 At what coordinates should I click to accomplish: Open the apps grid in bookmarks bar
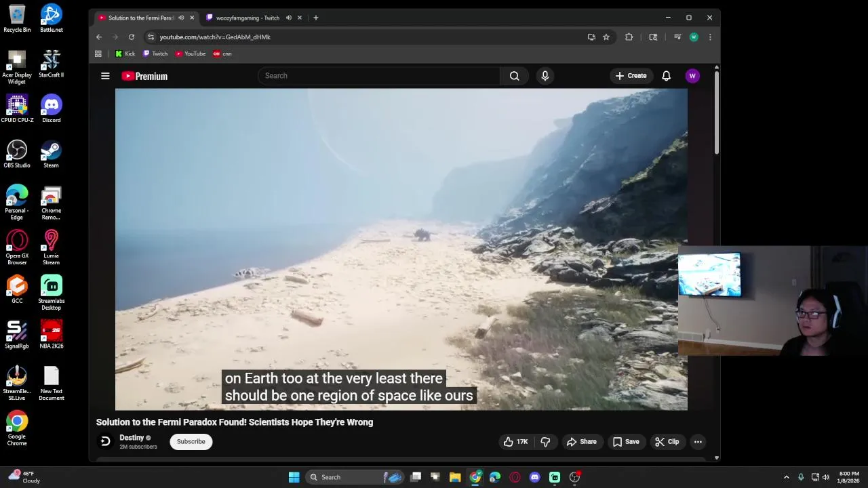(98, 54)
